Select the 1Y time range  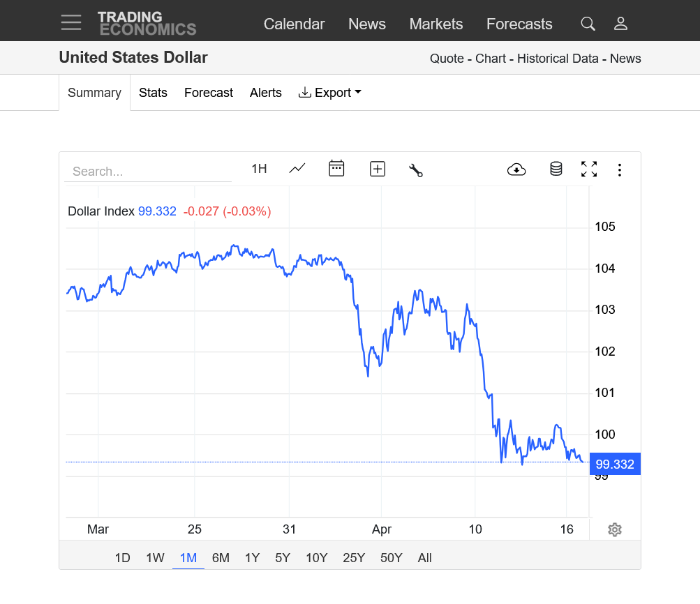252,558
